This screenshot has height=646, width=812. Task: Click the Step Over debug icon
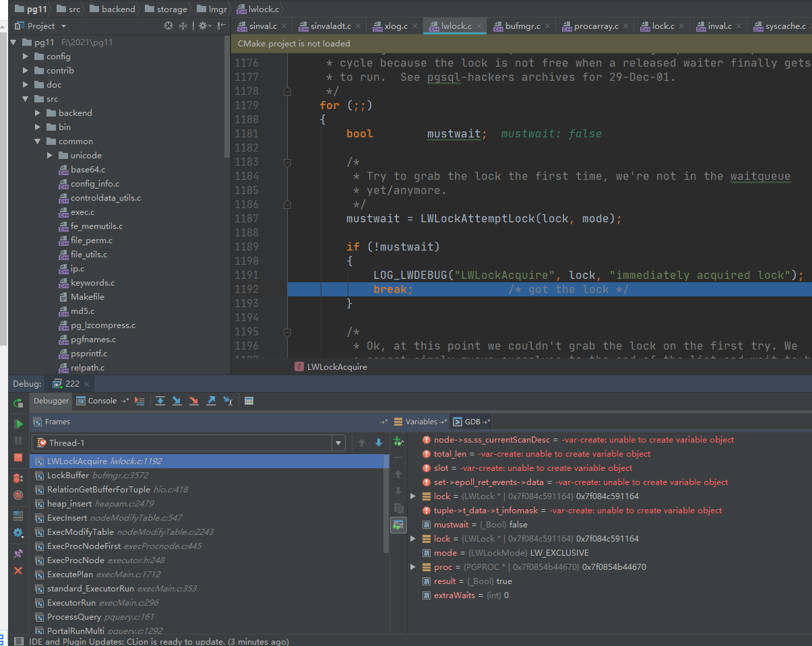(160, 401)
